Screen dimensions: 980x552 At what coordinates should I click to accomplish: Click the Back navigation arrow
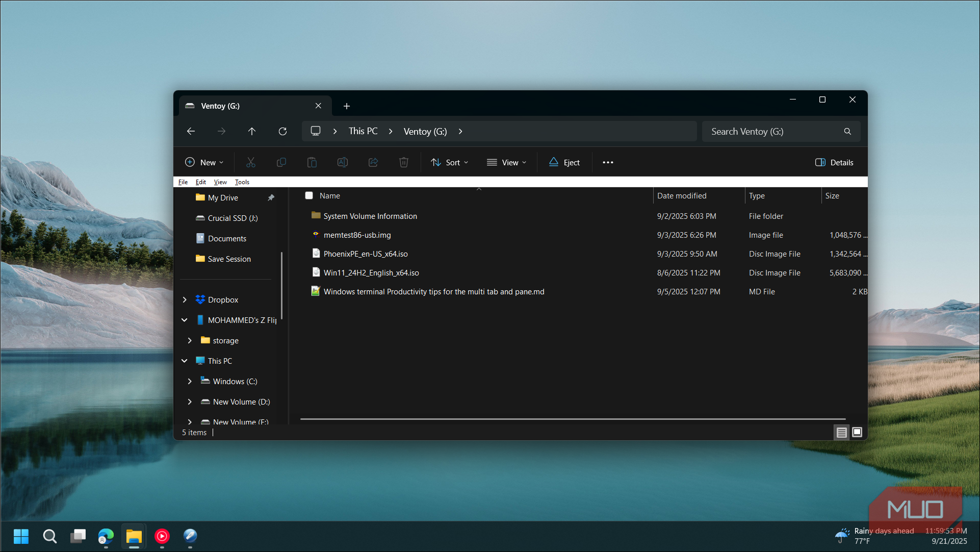pos(191,132)
